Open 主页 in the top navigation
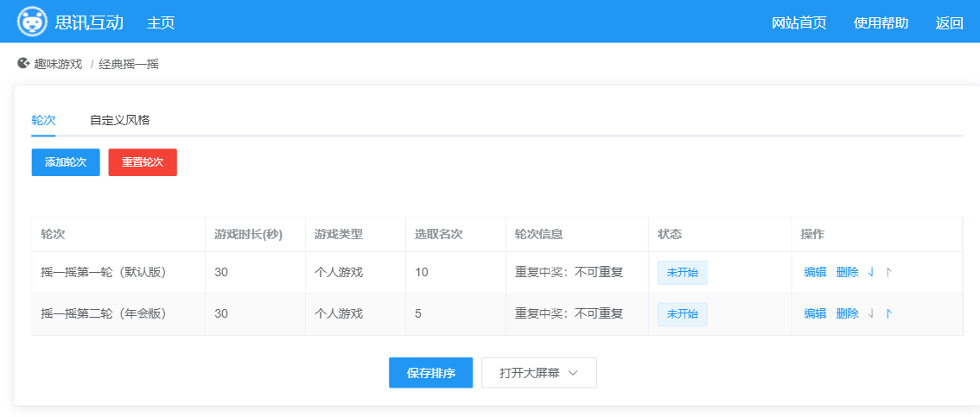980x417 pixels. click(161, 23)
